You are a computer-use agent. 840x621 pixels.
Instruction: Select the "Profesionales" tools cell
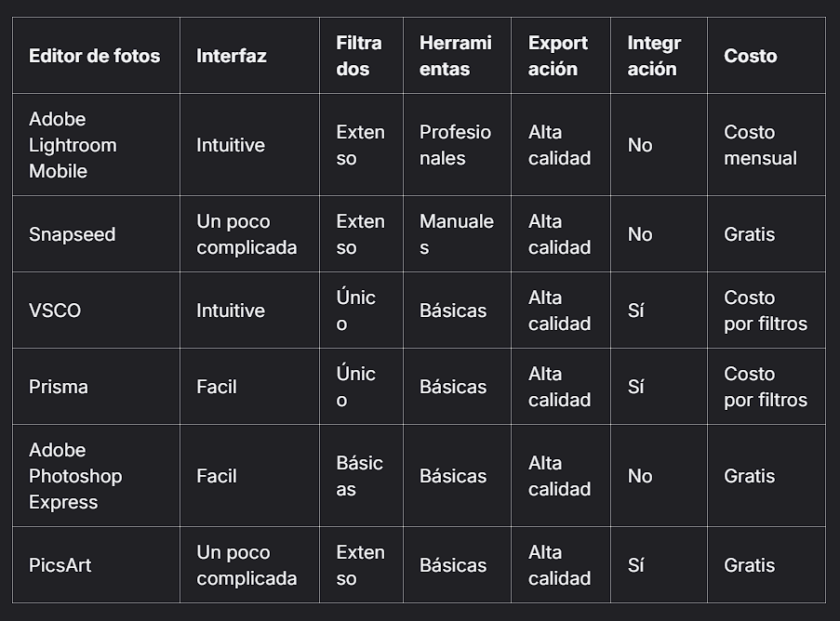point(455,145)
